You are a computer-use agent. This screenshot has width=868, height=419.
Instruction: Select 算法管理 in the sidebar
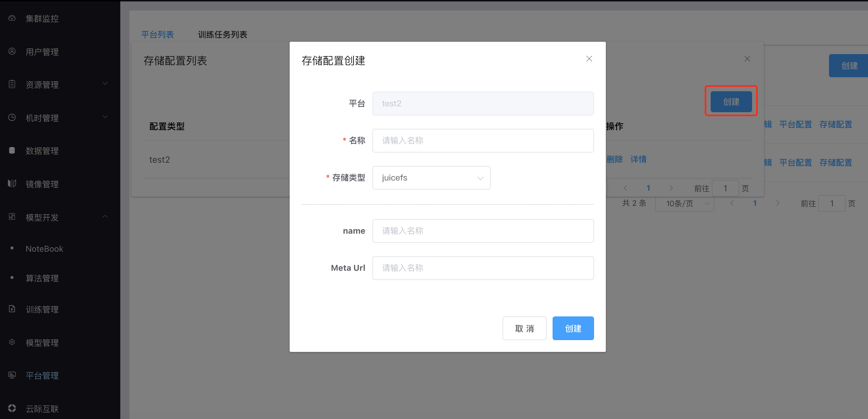point(42,278)
